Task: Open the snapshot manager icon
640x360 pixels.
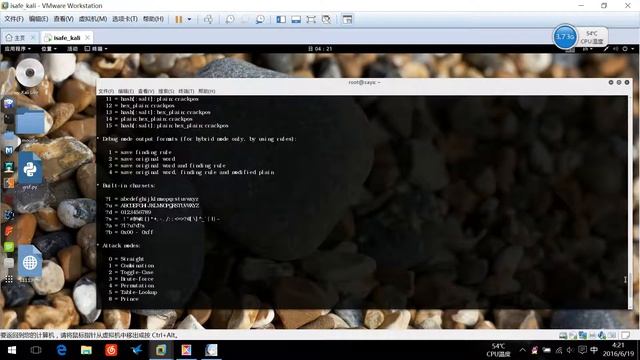Action: coord(260,19)
